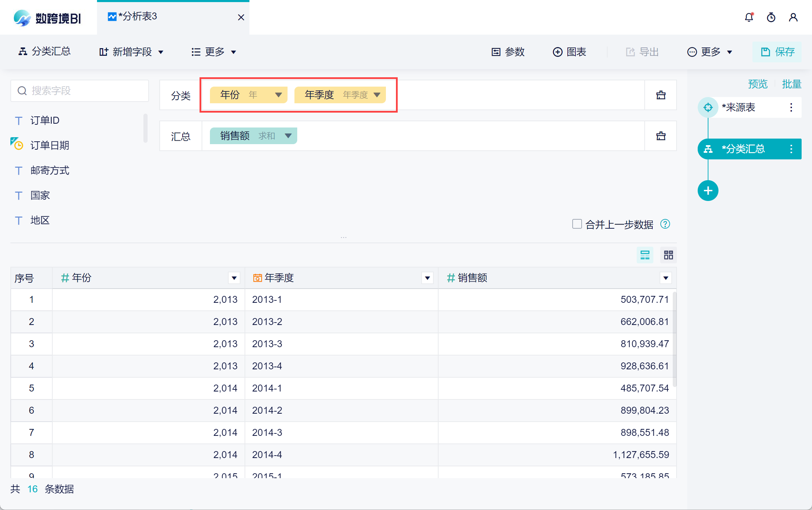Click the data table vertical scrollbar
This screenshot has width=812, height=510.
[x=674, y=340]
